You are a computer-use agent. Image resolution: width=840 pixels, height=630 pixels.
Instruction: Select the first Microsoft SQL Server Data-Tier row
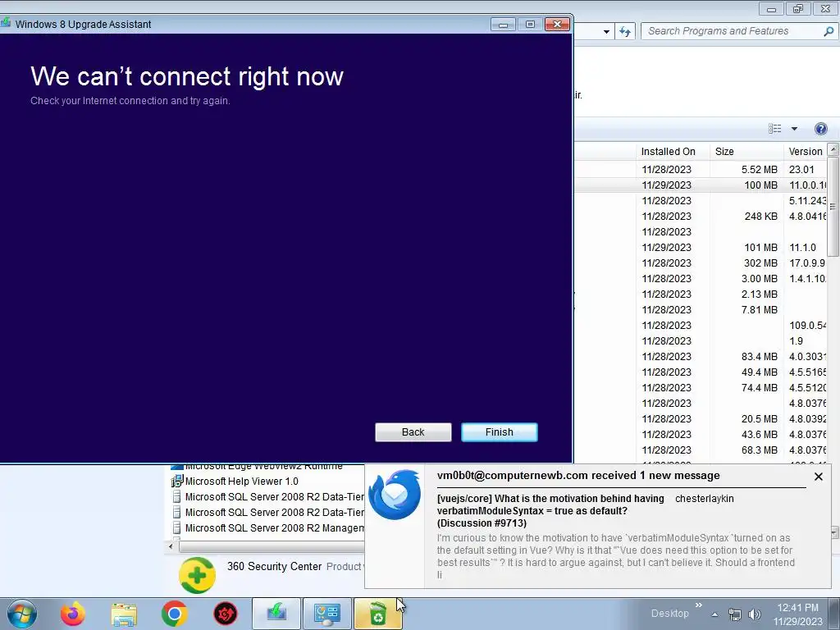274,496
